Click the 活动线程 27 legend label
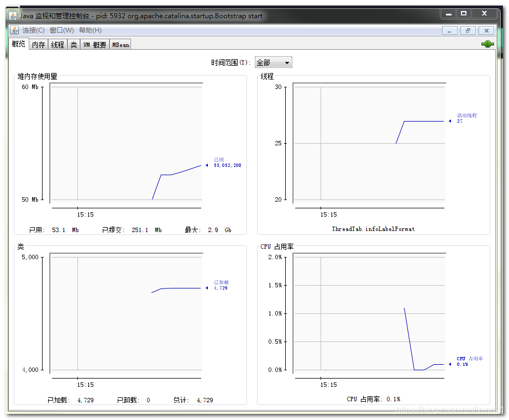Screen dimensions: 509x420 point(467,118)
